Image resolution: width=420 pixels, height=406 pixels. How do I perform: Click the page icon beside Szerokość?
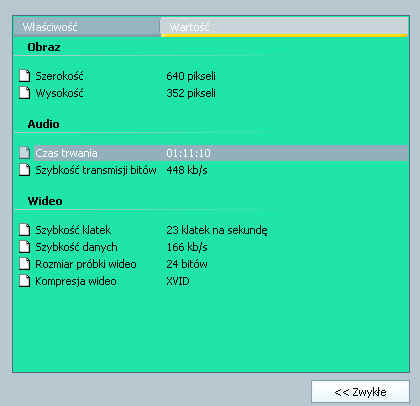click(x=25, y=76)
